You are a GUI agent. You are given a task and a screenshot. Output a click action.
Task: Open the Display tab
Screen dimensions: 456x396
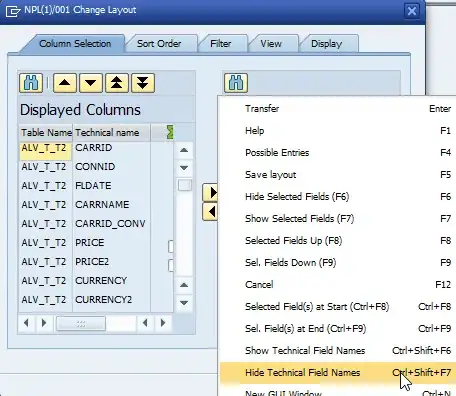326,44
